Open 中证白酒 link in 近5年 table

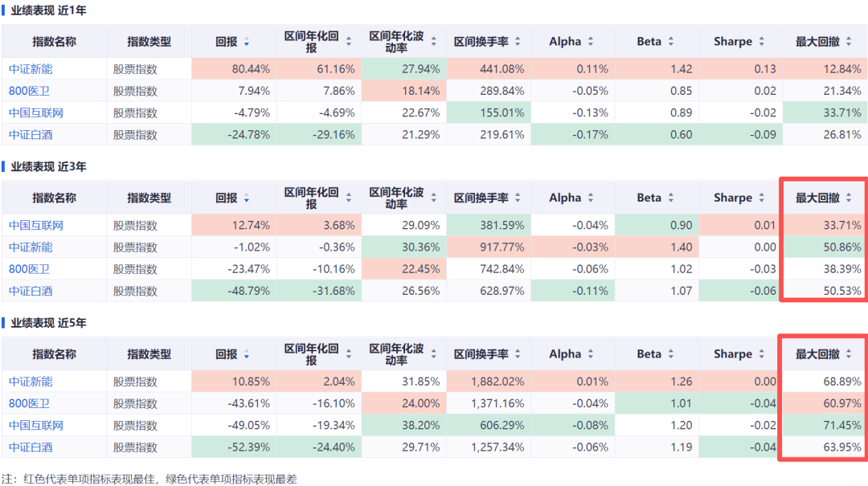[x=31, y=447]
